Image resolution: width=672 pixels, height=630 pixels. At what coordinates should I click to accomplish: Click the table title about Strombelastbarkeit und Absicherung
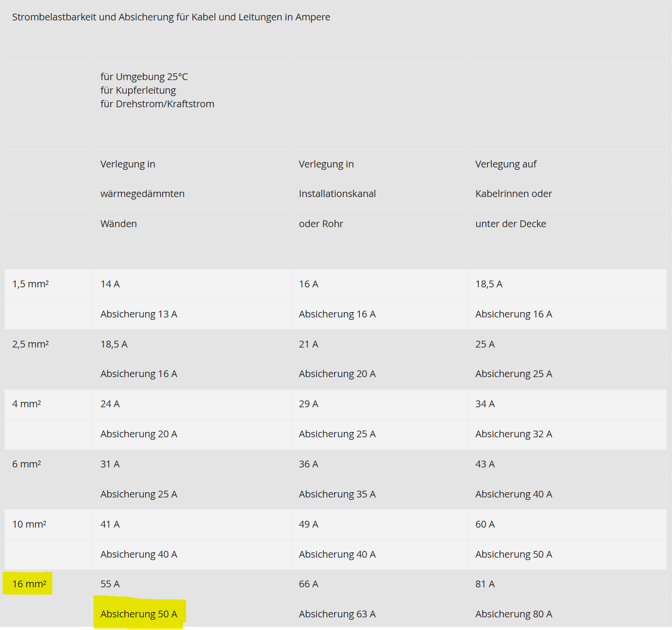171,17
